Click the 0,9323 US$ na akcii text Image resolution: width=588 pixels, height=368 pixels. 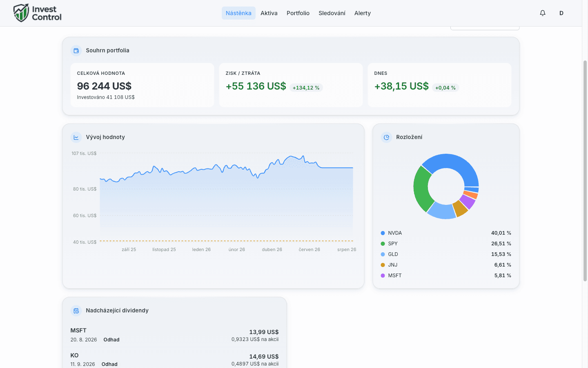(255, 339)
